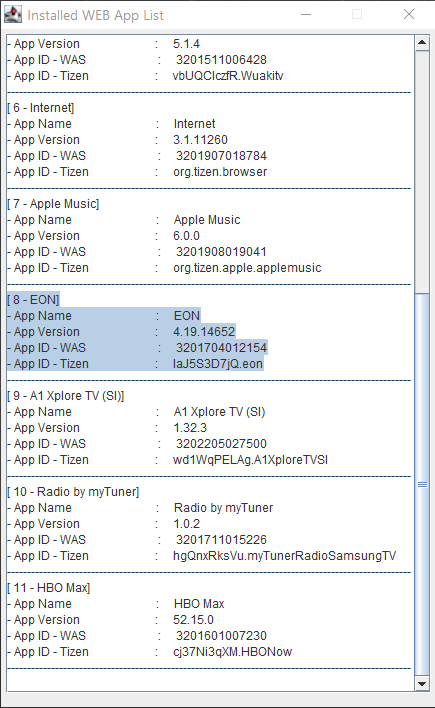Click the '[ 10 - Radio by myTuner]' header

pos(73,492)
